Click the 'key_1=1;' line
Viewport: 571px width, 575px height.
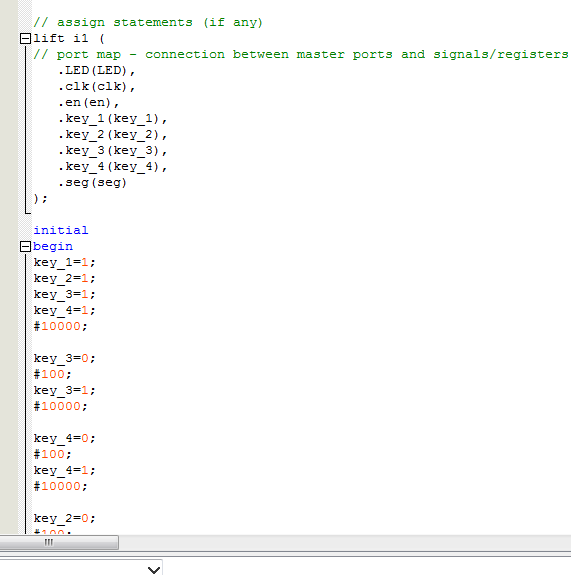[x=65, y=263]
